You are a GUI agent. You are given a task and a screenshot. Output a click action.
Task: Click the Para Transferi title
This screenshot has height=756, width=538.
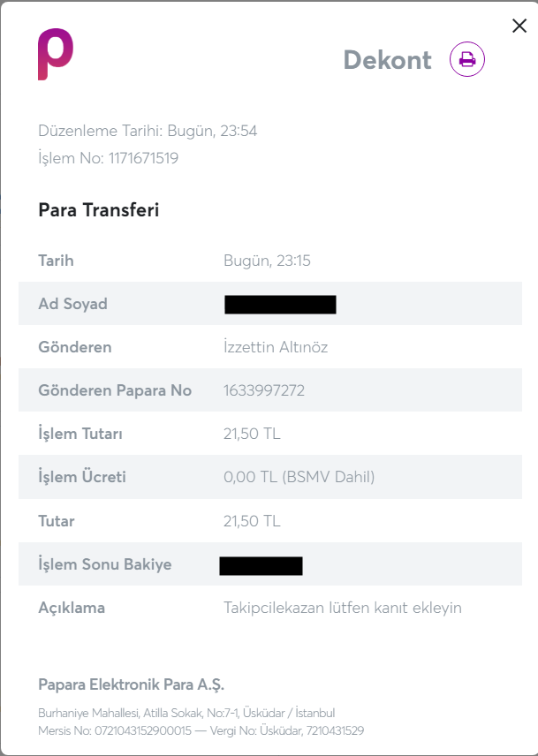(x=99, y=210)
